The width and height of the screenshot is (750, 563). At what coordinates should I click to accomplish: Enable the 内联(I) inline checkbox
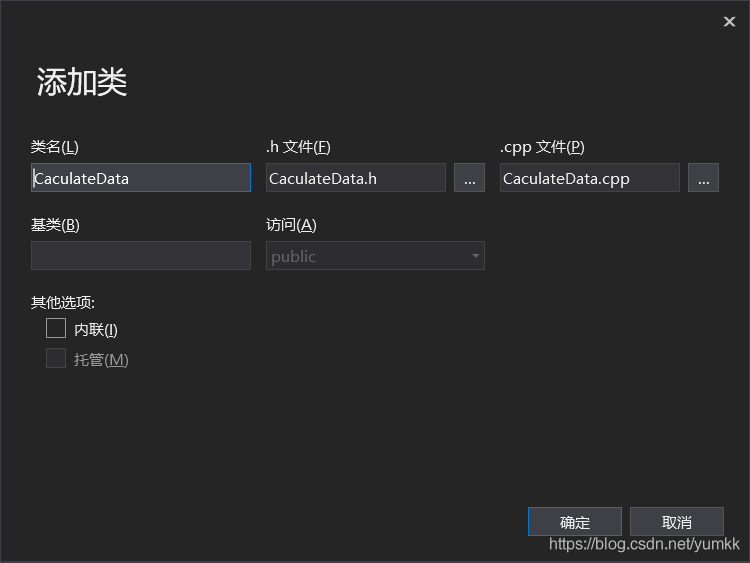[56, 329]
